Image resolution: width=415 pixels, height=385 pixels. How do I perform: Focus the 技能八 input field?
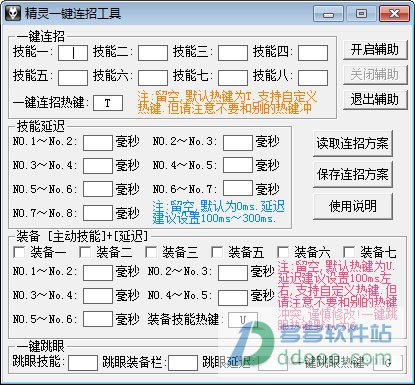(313, 78)
